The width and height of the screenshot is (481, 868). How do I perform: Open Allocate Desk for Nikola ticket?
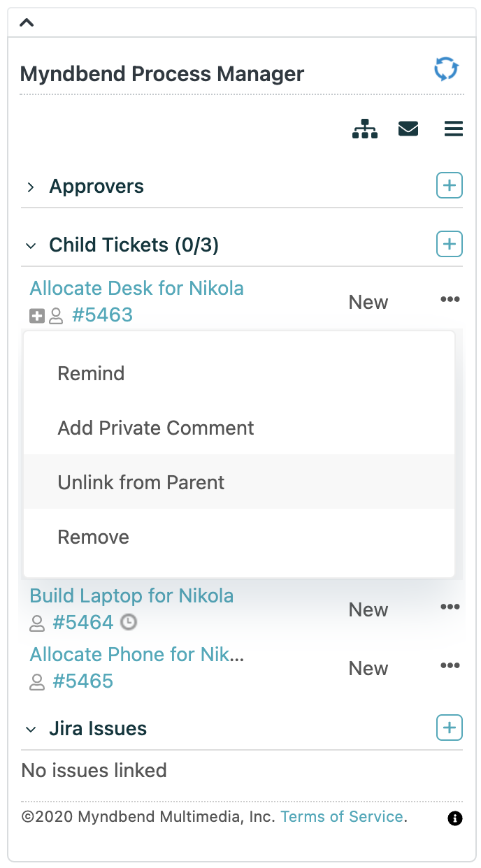[x=137, y=288]
